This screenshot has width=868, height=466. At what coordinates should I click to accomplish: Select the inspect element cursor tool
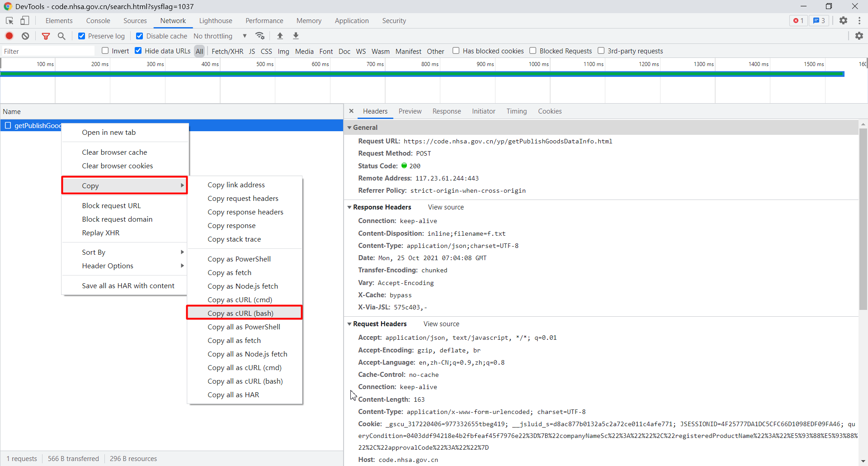pos(9,20)
